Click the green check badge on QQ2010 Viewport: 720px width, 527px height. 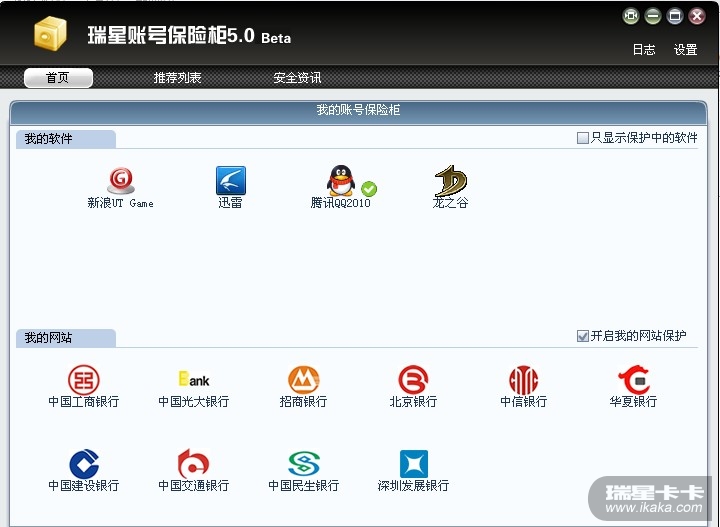[369, 189]
